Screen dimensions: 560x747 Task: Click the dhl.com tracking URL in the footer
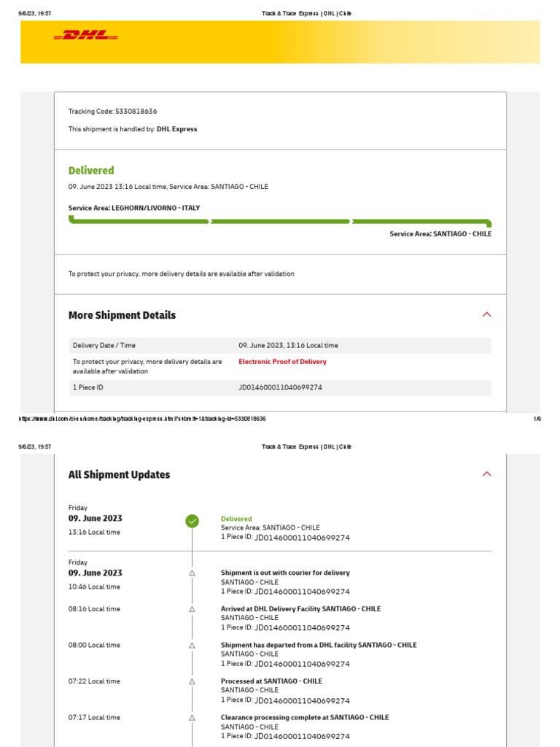tap(142, 419)
